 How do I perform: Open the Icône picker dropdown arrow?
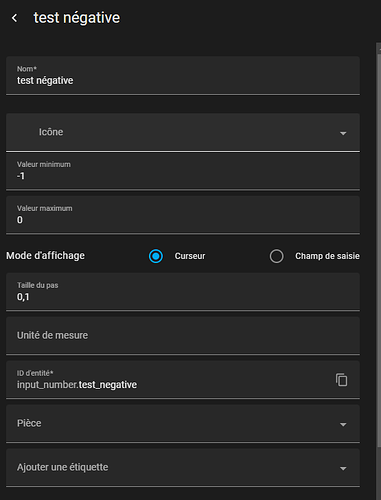(x=343, y=133)
